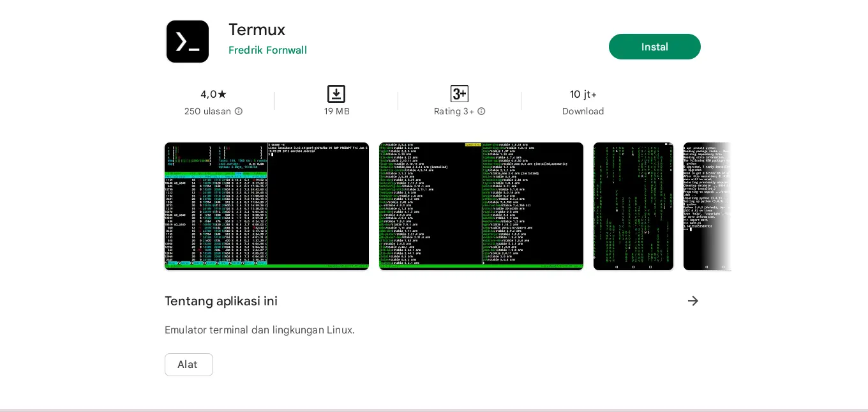This screenshot has height=412, width=868.
Task: Open the first screenshot showing process monitor
Action: pyautogui.click(x=267, y=206)
